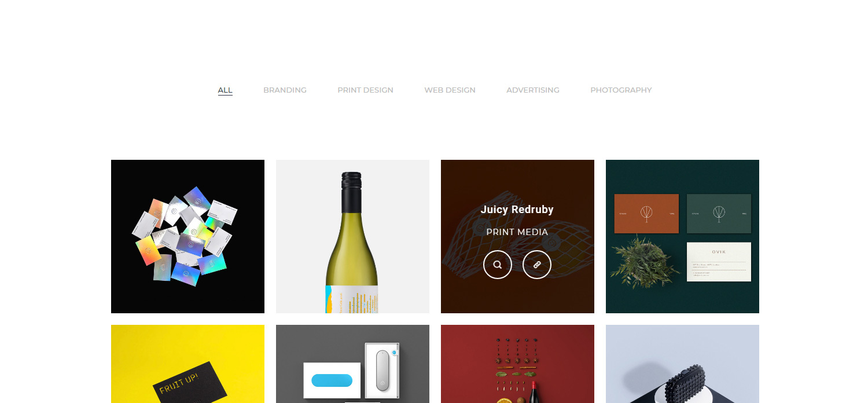Choose the ADVERTISING filter
The width and height of the screenshot is (868, 403).
tap(533, 90)
